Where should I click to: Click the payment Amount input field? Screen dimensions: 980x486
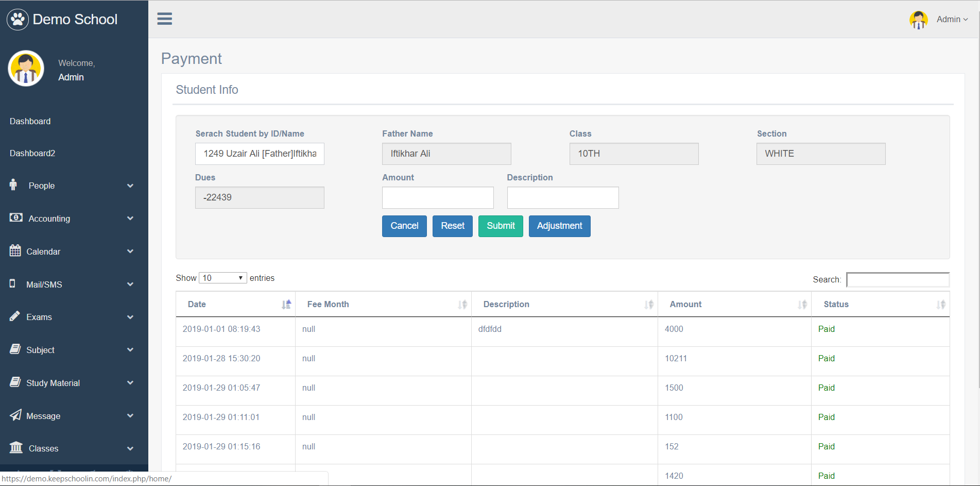[438, 197]
